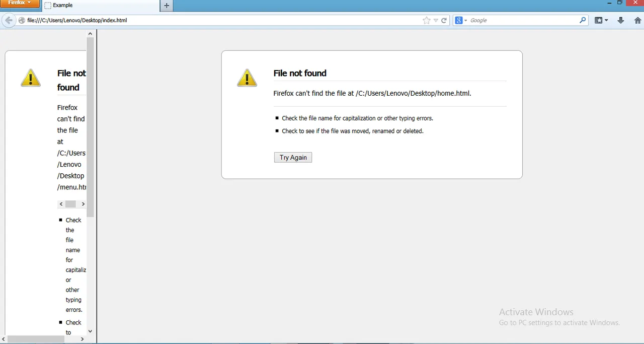Click left frame bottom scrollbar right arrow
This screenshot has width=644, height=344.
[83, 339]
